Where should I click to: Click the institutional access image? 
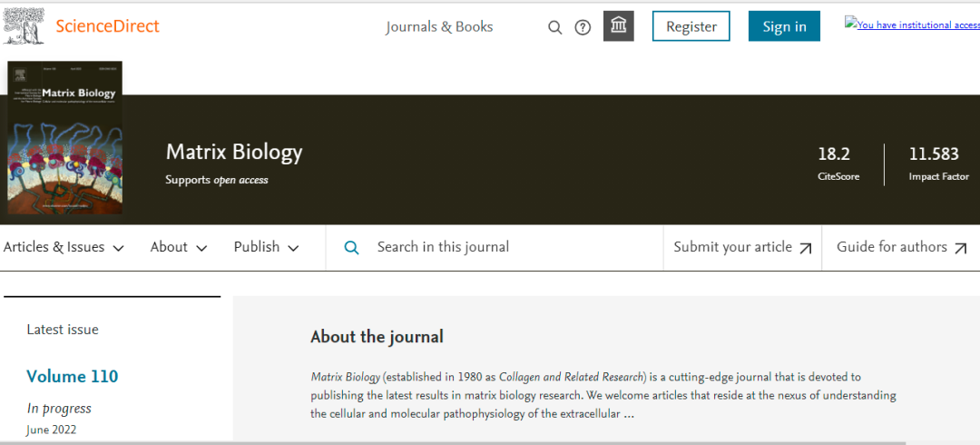911,25
